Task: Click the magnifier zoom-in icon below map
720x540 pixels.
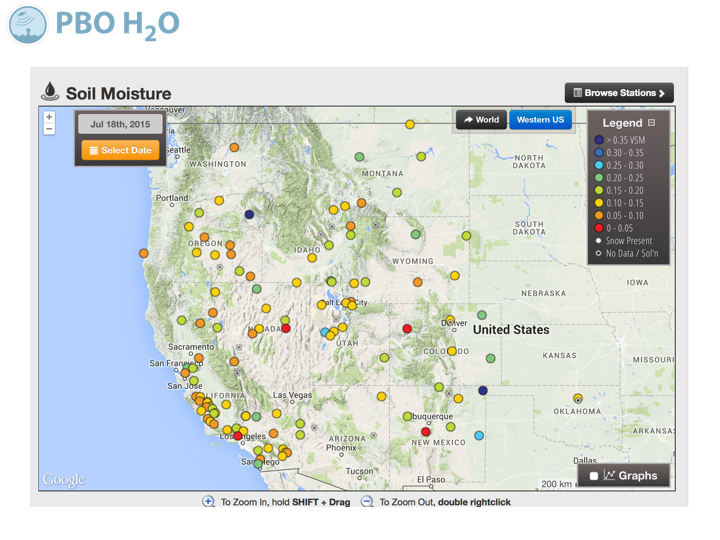Action: pyautogui.click(x=209, y=501)
